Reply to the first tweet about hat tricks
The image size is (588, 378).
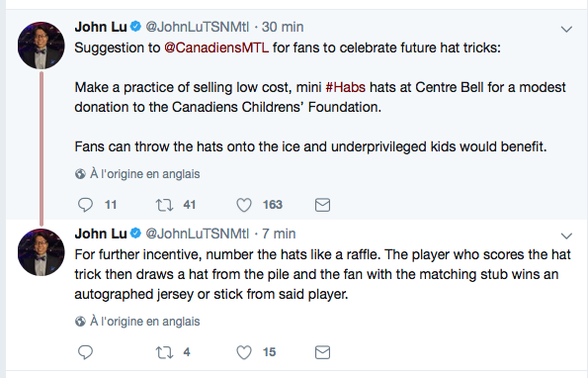pos(86,205)
